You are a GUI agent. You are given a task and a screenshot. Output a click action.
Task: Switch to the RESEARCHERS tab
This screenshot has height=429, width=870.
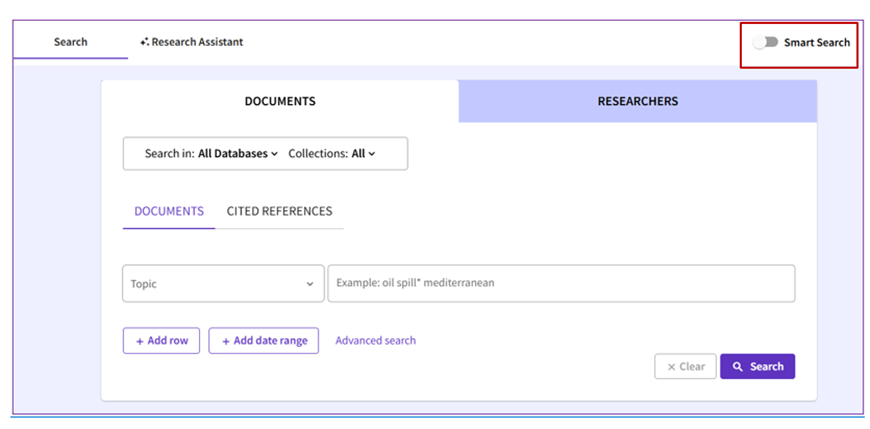point(637,101)
